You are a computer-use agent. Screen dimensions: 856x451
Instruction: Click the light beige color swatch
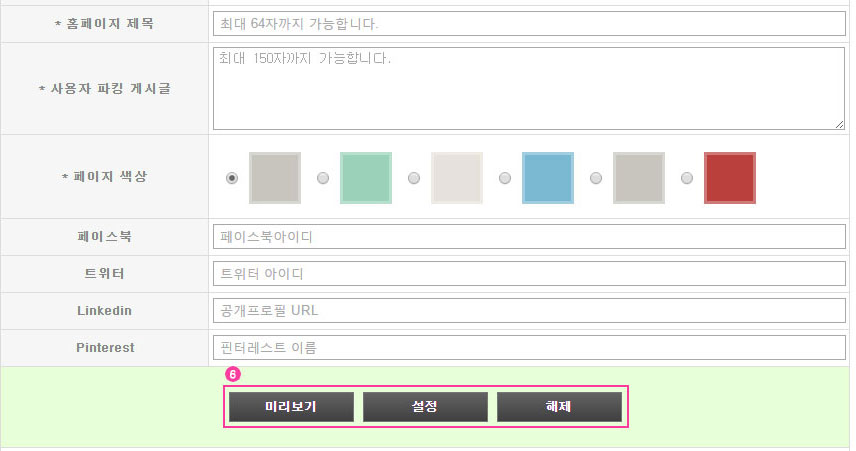457,178
